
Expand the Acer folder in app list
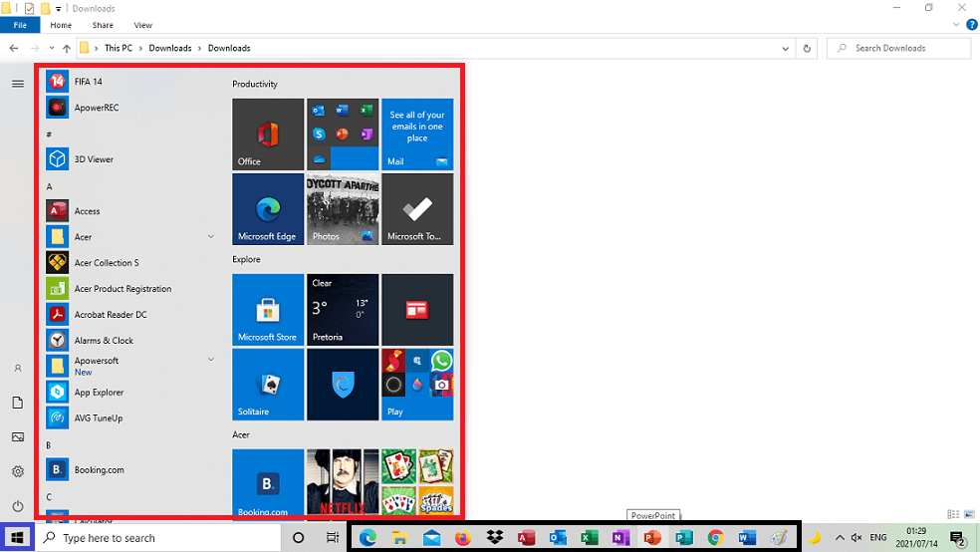210,237
